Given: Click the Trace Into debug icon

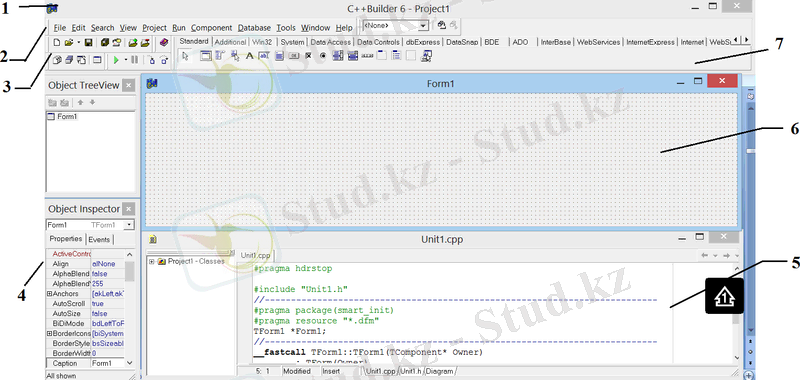Looking at the screenshot, I should click(x=152, y=60).
